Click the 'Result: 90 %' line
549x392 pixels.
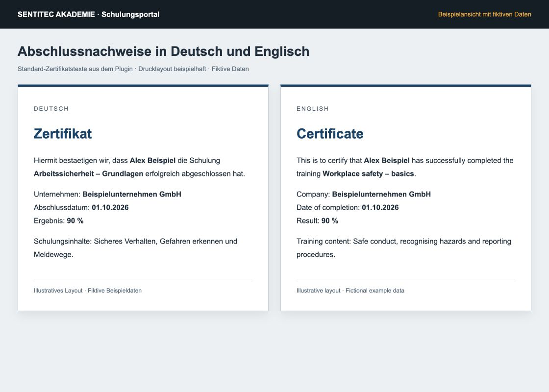point(317,221)
